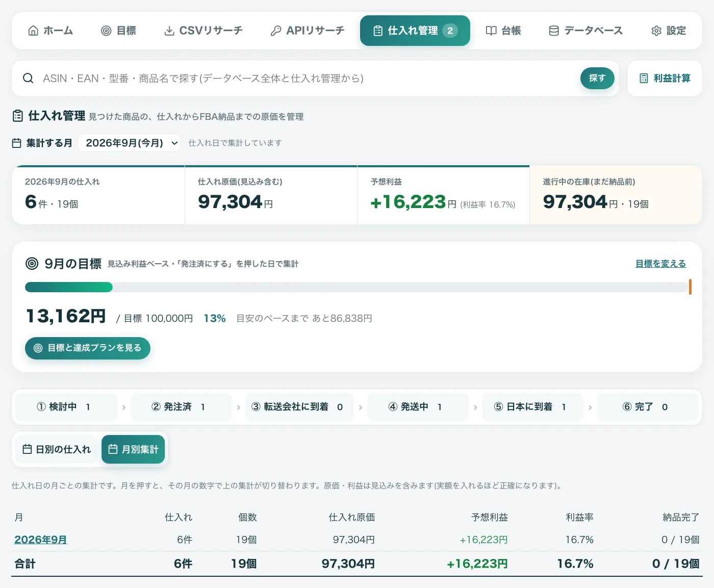Click the 目標を変える link
The height and width of the screenshot is (588, 714).
pyautogui.click(x=660, y=264)
